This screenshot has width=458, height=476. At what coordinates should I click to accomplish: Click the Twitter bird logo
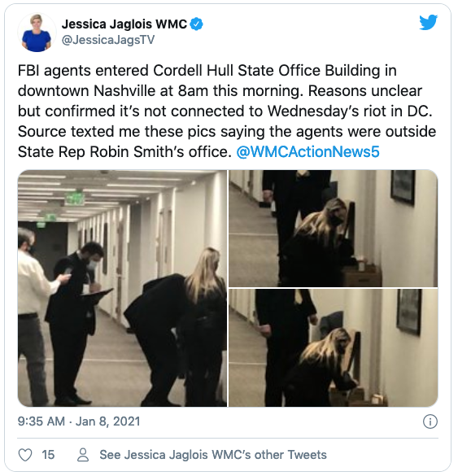point(428,22)
